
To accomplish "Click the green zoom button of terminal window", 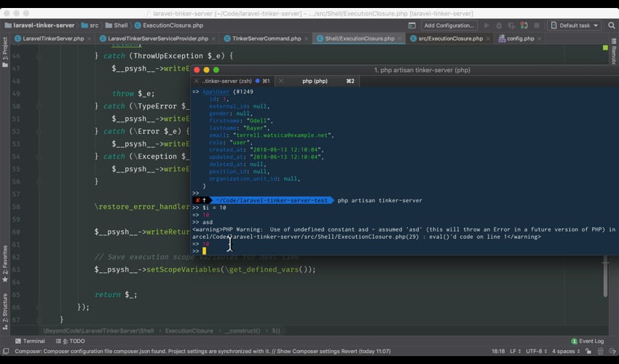I will [x=216, y=70].
